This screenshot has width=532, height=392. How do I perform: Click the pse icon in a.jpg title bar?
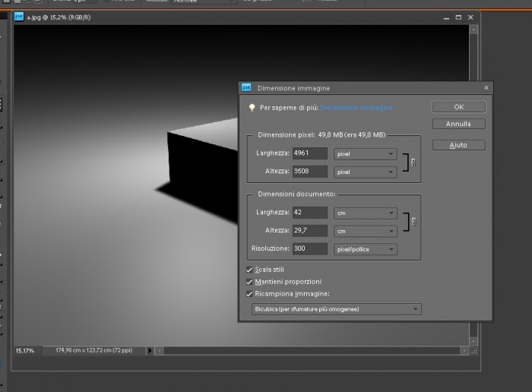coord(19,17)
